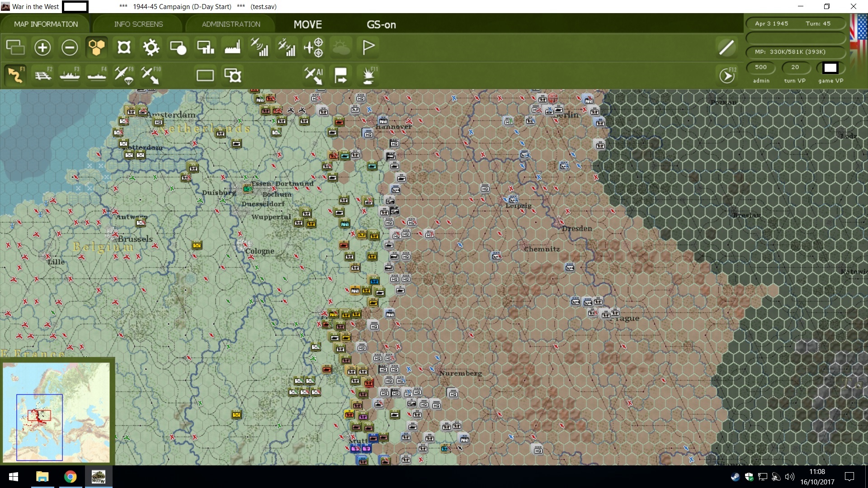Screen dimensions: 868x488
Task: Click the volume speaker tray icon
Action: (x=790, y=477)
